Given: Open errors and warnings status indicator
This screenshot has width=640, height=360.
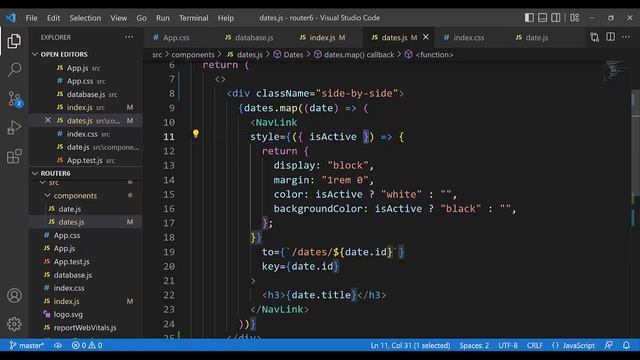Looking at the screenshot, I should [x=87, y=345].
